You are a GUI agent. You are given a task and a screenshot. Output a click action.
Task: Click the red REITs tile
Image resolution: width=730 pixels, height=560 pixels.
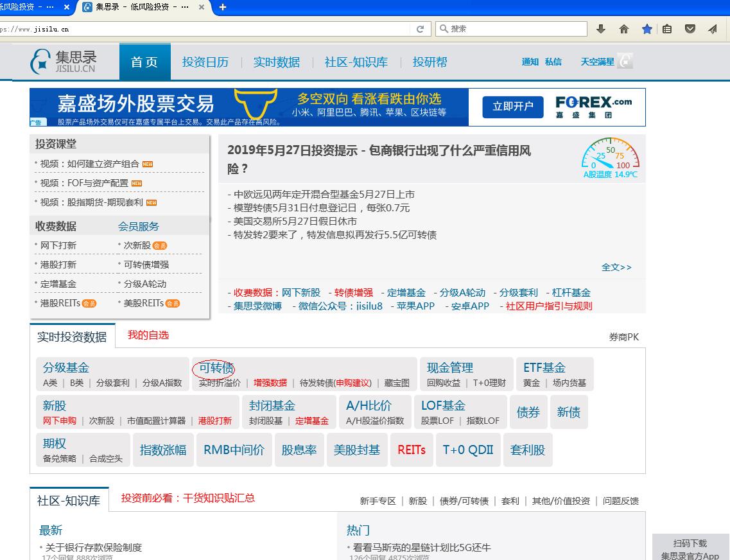[412, 450]
